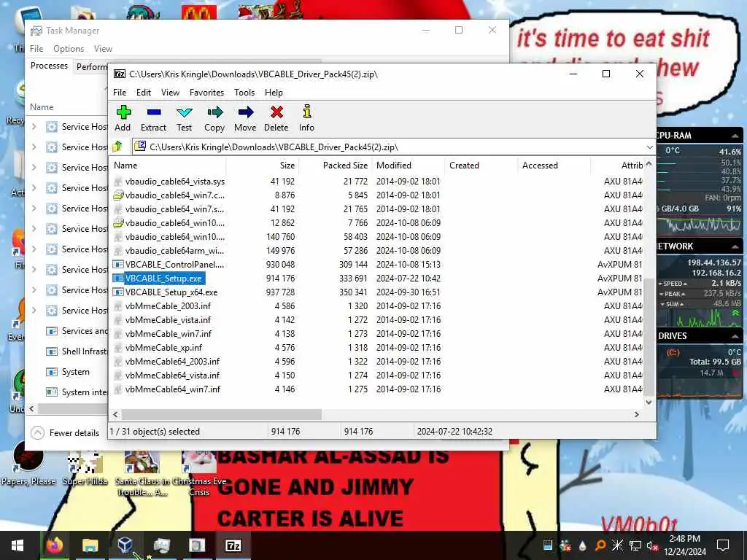The width and height of the screenshot is (747, 560).
Task: Open 7-Zip Help menu
Action: click(274, 93)
